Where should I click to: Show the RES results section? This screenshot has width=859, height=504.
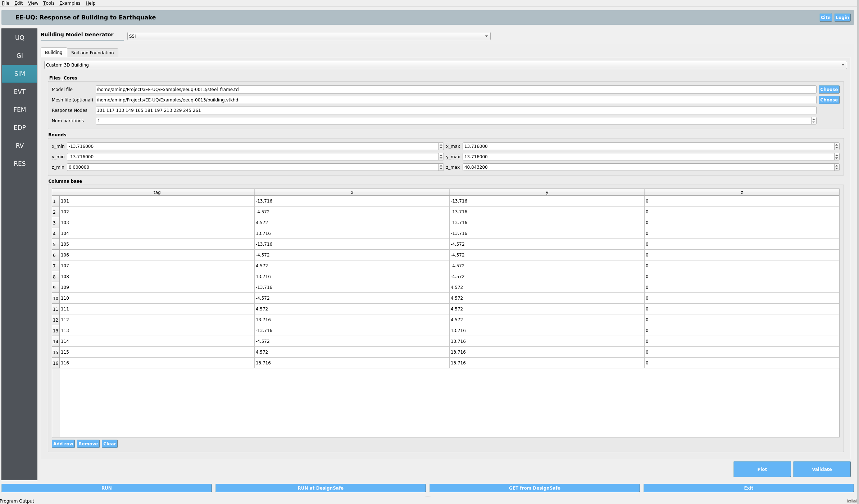point(19,164)
